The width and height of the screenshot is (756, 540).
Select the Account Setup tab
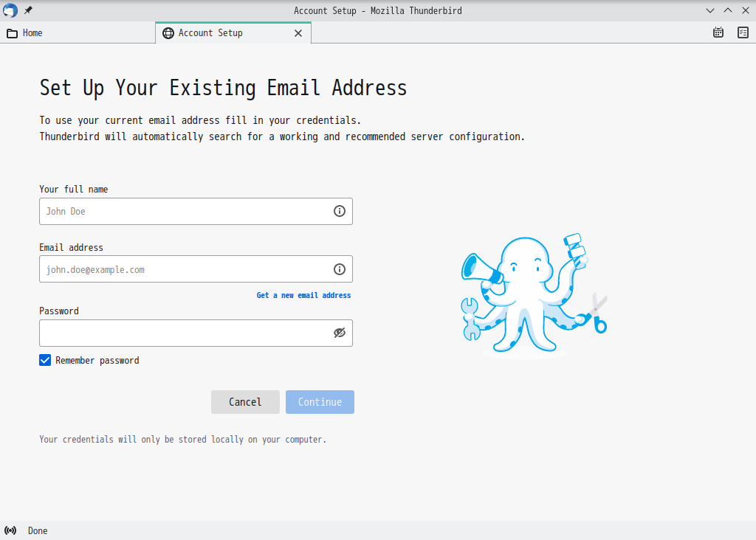pyautogui.click(x=233, y=32)
